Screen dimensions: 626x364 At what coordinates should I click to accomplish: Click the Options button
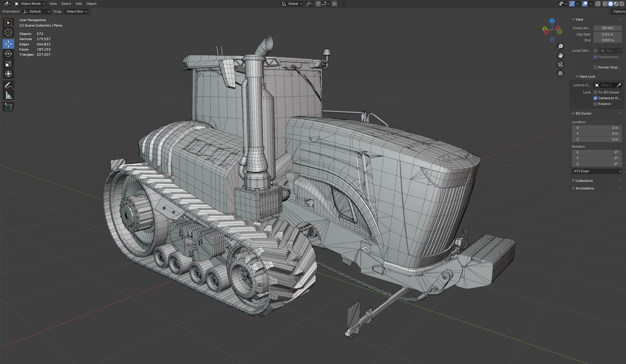coord(619,11)
